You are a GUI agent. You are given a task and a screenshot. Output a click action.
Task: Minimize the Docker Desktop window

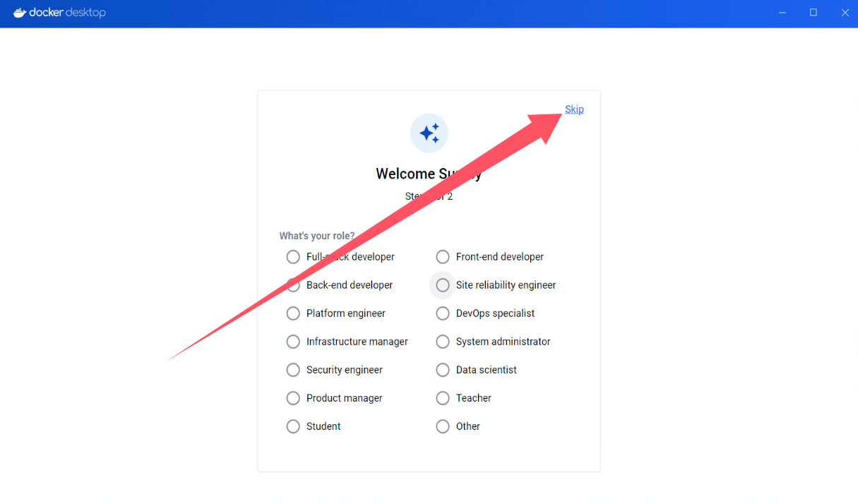(782, 13)
